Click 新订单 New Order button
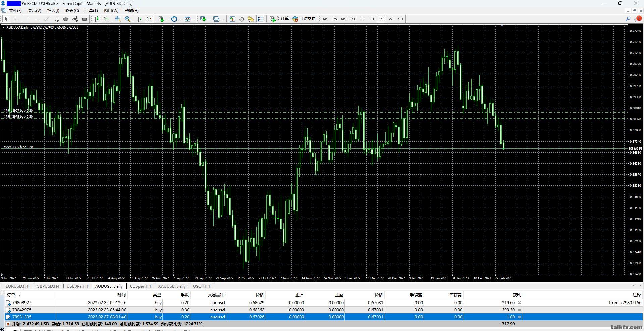 [x=279, y=19]
